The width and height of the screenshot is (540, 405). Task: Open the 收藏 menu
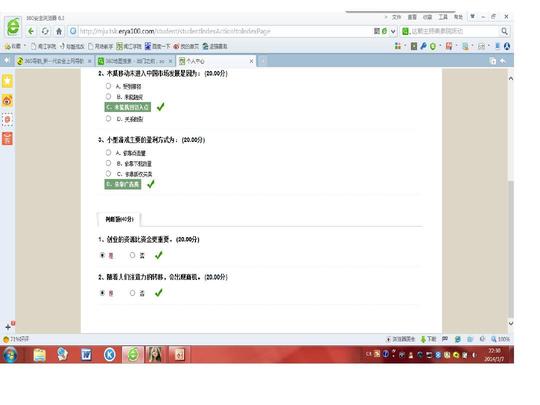pos(427,17)
